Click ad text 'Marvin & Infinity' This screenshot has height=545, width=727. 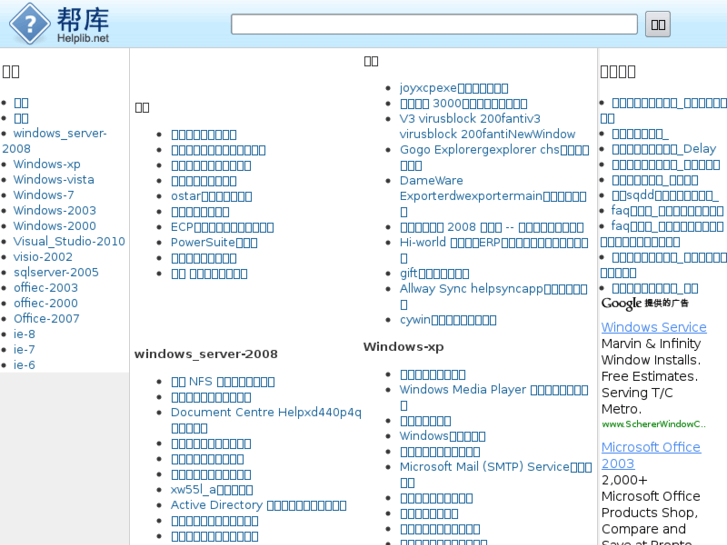(x=651, y=344)
